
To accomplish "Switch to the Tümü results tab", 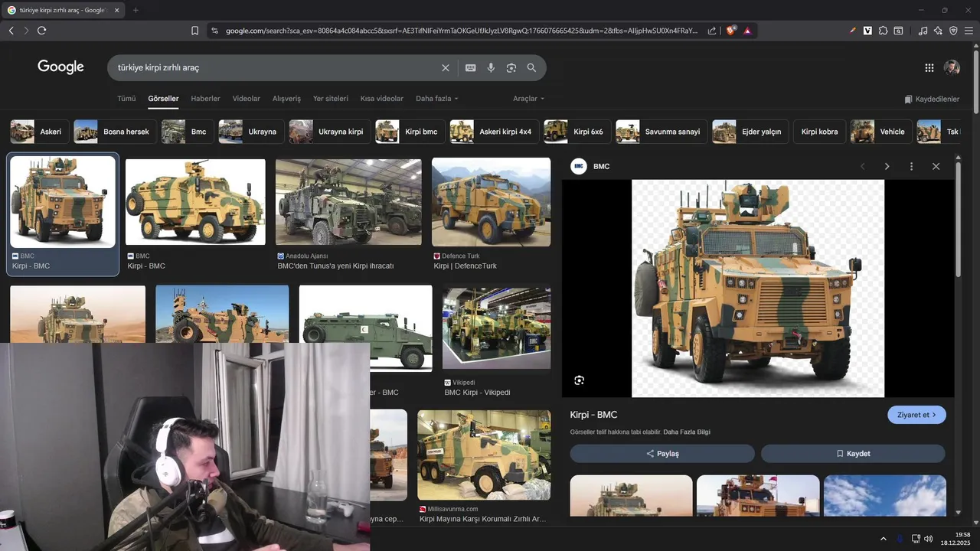I will 126,99.
